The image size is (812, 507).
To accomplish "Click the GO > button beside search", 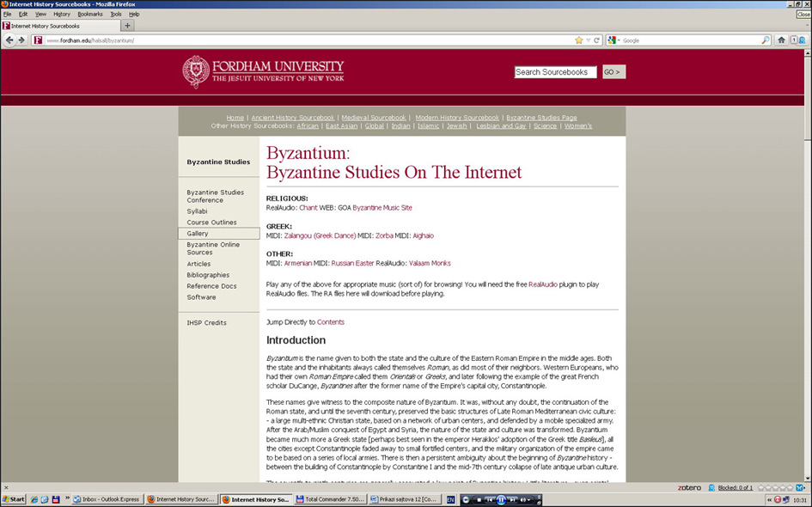I will pos(613,72).
